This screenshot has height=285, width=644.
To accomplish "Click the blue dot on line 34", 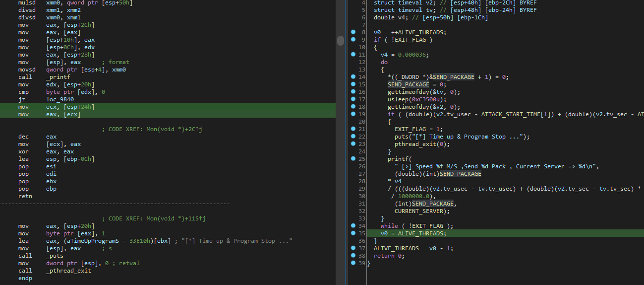I will point(353,226).
